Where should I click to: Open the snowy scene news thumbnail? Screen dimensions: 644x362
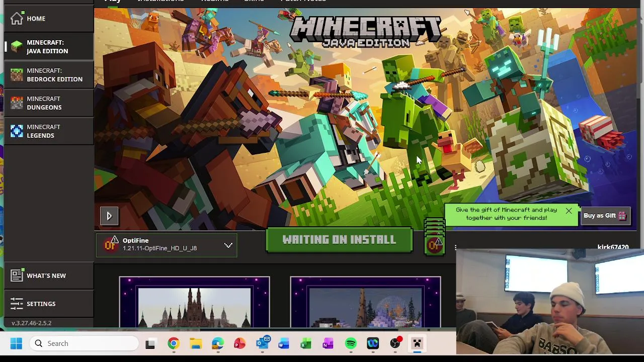pyautogui.click(x=365, y=302)
